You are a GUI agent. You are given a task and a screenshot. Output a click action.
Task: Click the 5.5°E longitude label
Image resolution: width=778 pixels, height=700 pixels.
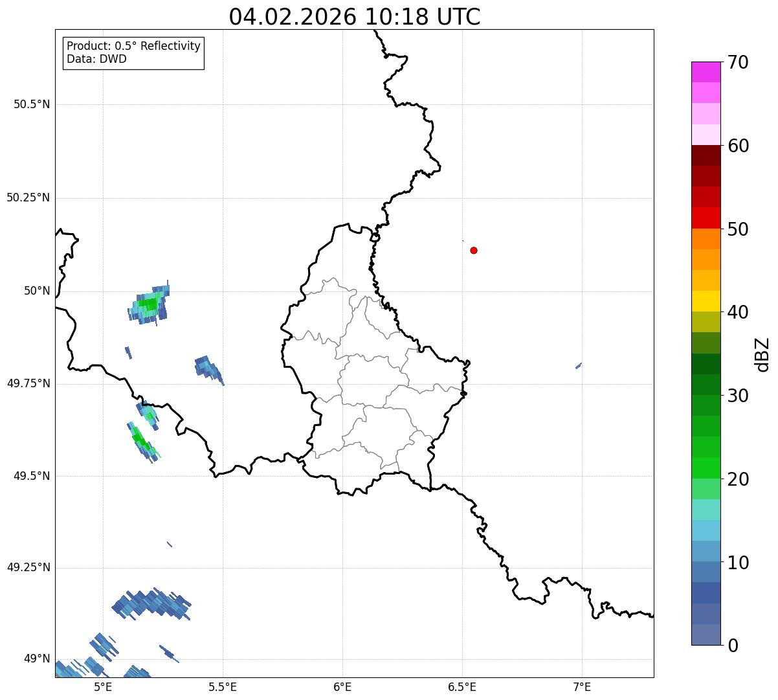[x=223, y=687]
